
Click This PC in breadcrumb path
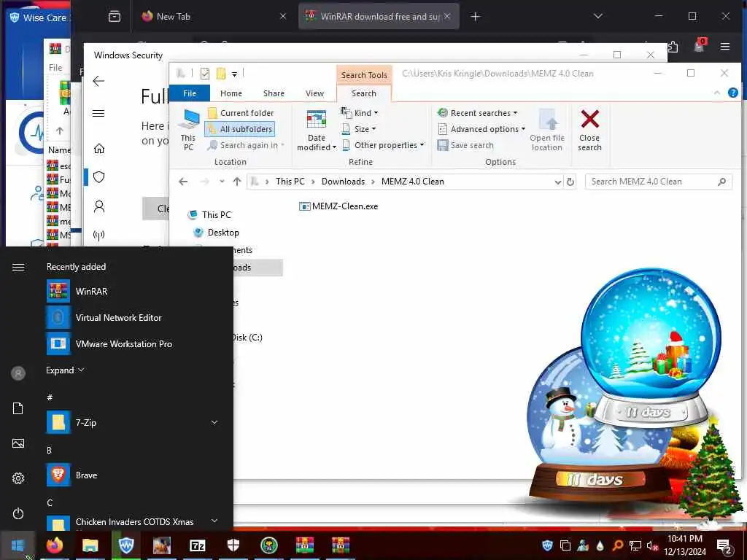pyautogui.click(x=290, y=182)
